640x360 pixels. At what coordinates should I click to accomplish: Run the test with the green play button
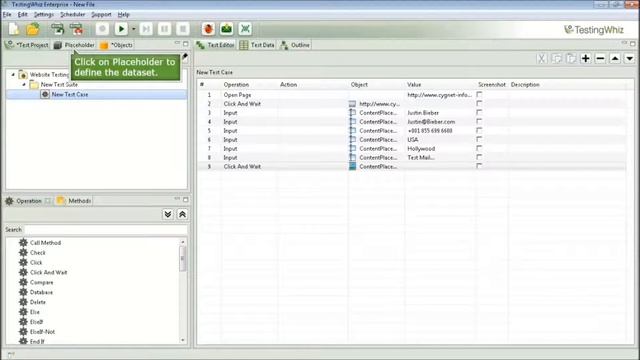pyautogui.click(x=121, y=29)
